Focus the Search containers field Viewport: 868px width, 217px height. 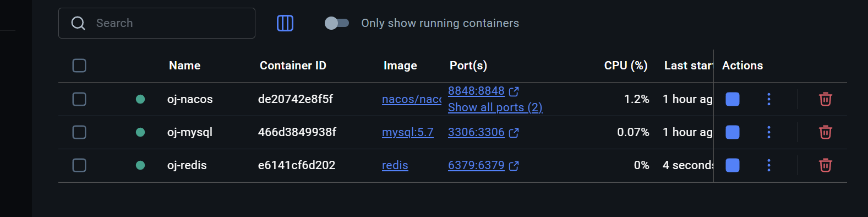[157, 23]
